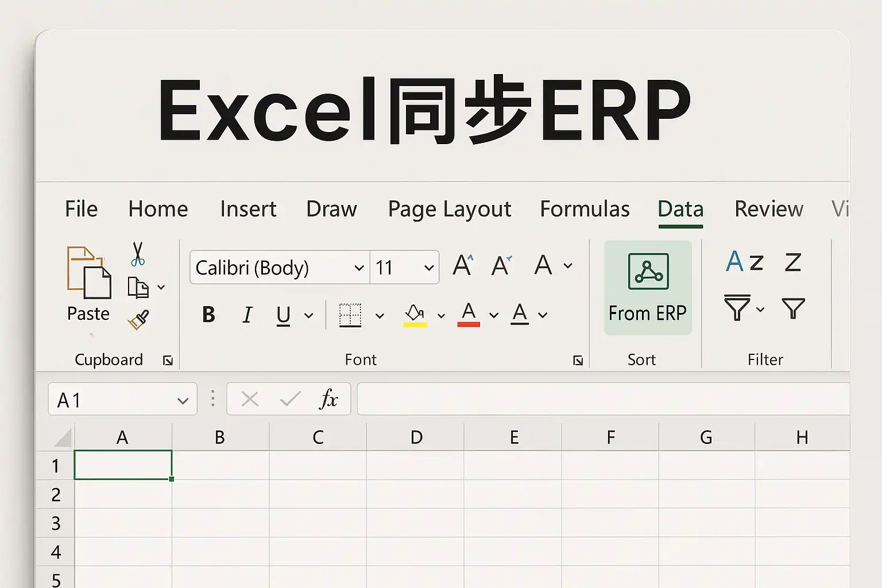
Task: Switch to the Draw tab
Action: pyautogui.click(x=331, y=209)
